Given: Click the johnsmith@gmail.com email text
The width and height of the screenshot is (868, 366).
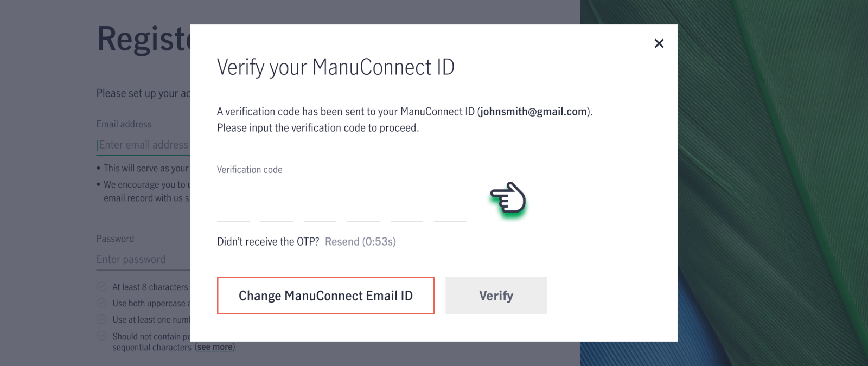Looking at the screenshot, I should (533, 112).
